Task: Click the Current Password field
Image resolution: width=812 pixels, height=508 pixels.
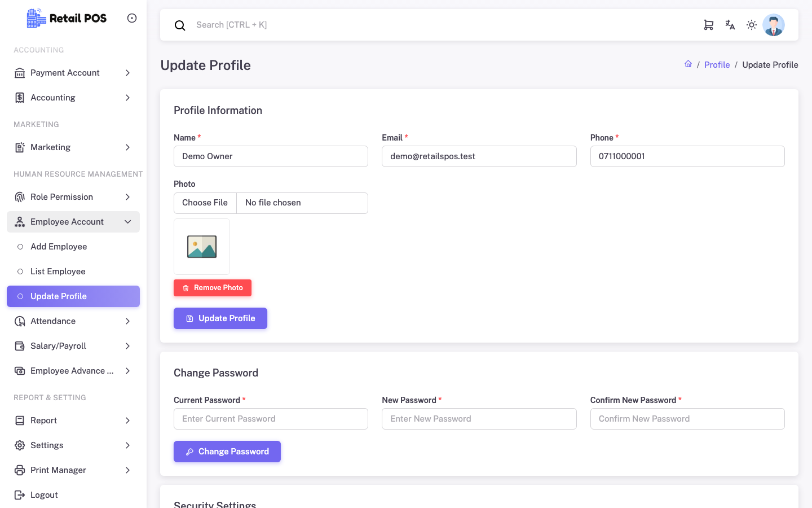Action: click(x=271, y=419)
